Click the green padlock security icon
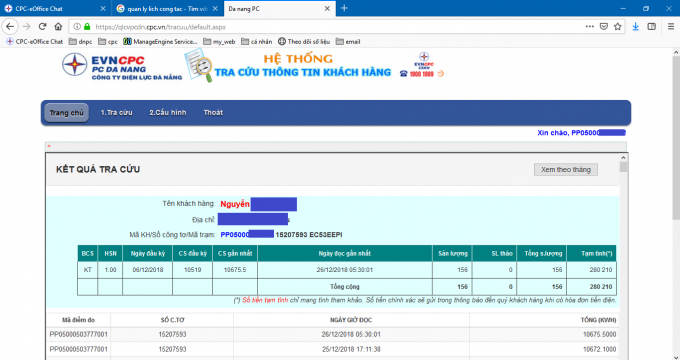The image size is (680, 360). [x=87, y=26]
